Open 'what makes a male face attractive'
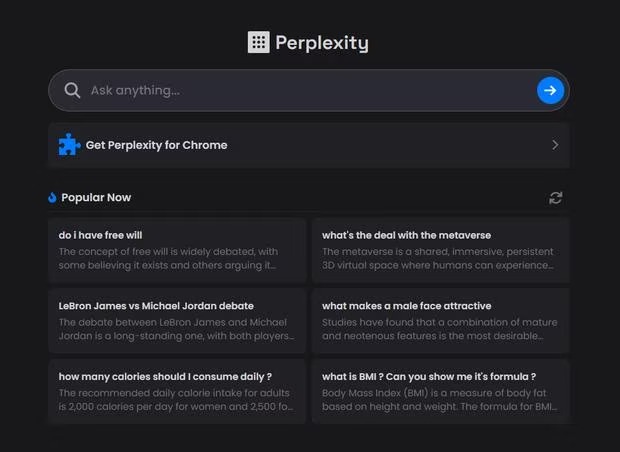 point(440,321)
